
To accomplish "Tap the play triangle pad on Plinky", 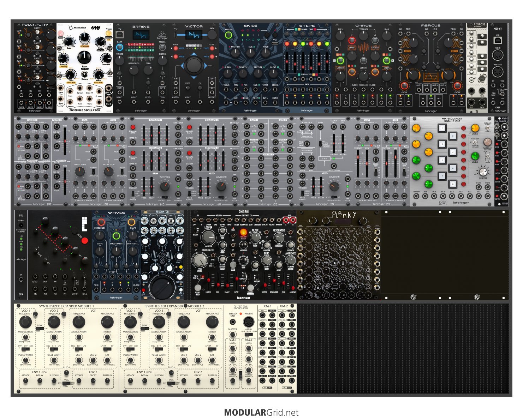I will [x=368, y=295].
